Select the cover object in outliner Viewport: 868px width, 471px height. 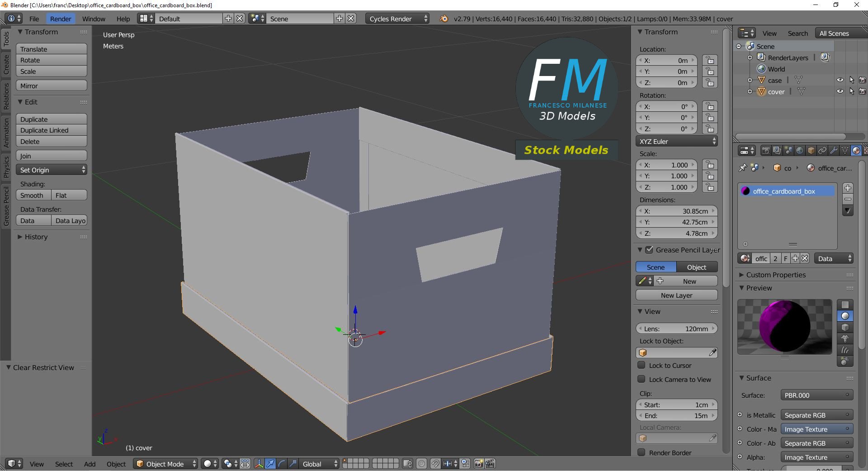tap(776, 91)
